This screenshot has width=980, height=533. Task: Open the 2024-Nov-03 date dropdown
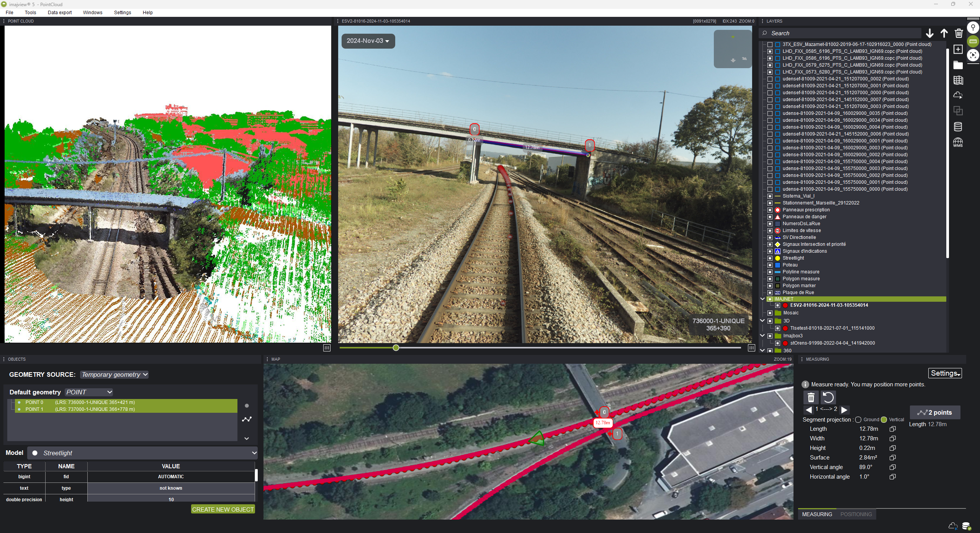click(x=368, y=41)
